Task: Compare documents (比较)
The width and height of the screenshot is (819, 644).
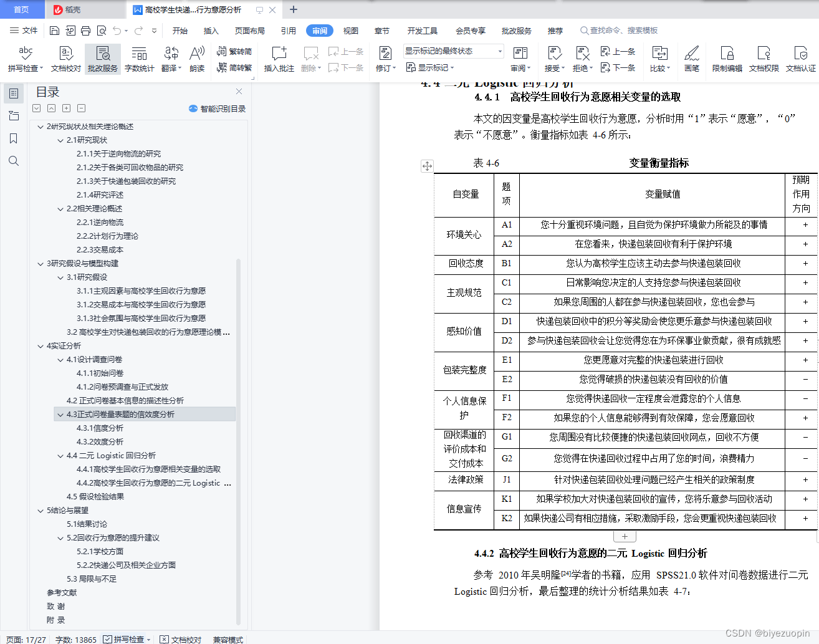Action: pos(659,59)
